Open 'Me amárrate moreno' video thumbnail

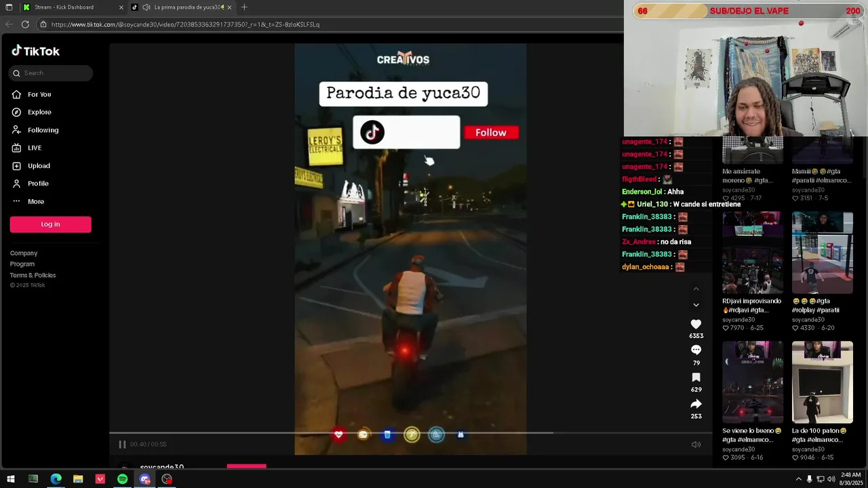(753, 150)
